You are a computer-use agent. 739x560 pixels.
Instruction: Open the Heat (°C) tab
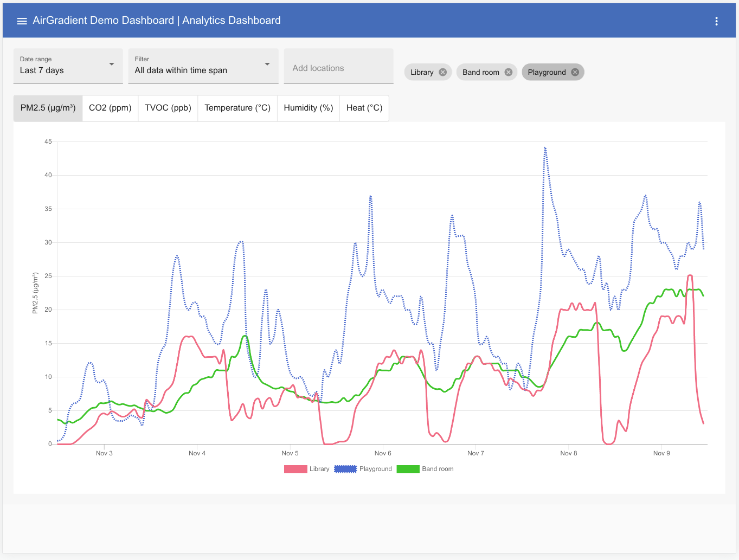364,108
